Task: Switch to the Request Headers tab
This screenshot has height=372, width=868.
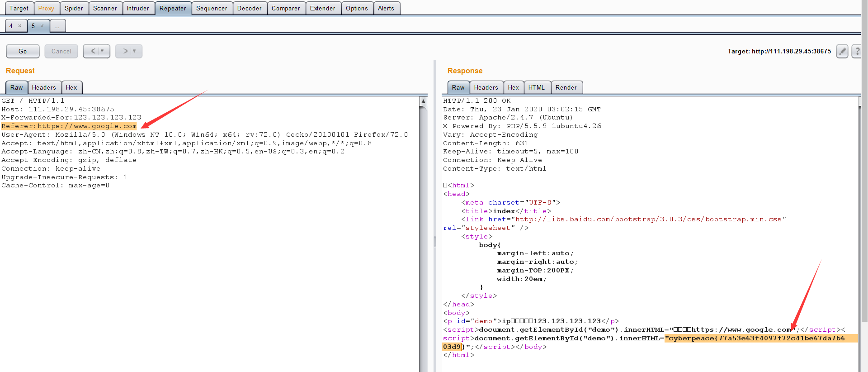Action: coord(44,87)
